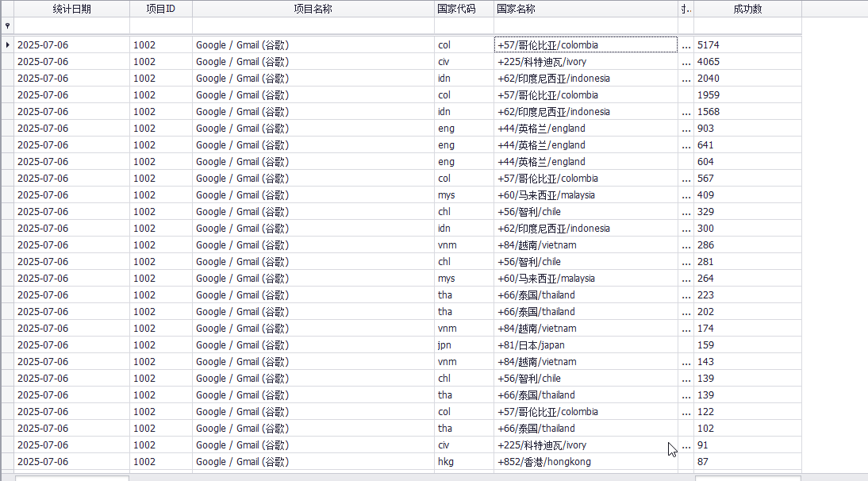Viewport: 868px width, 481px height.
Task: Open ellipsis button in the 641 row
Action: pyautogui.click(x=686, y=145)
